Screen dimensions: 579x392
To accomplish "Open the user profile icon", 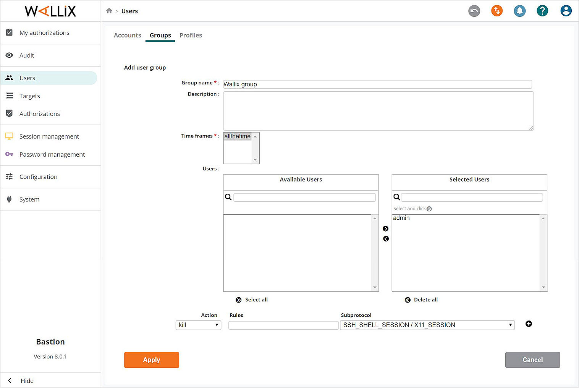I will coord(566,11).
